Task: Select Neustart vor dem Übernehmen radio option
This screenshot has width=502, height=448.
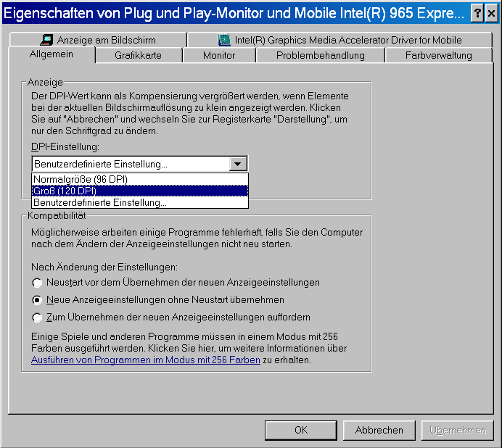Action: pyautogui.click(x=176, y=283)
